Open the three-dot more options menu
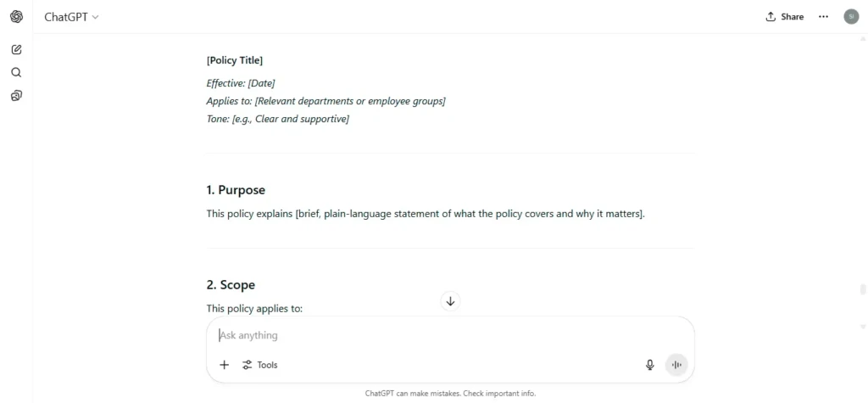This screenshot has width=868, height=403. (x=824, y=17)
